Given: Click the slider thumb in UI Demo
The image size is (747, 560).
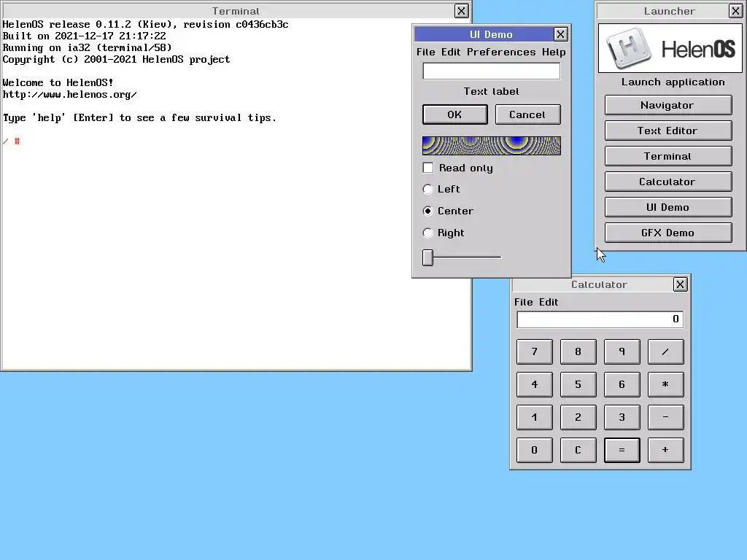Looking at the screenshot, I should pyautogui.click(x=427, y=257).
